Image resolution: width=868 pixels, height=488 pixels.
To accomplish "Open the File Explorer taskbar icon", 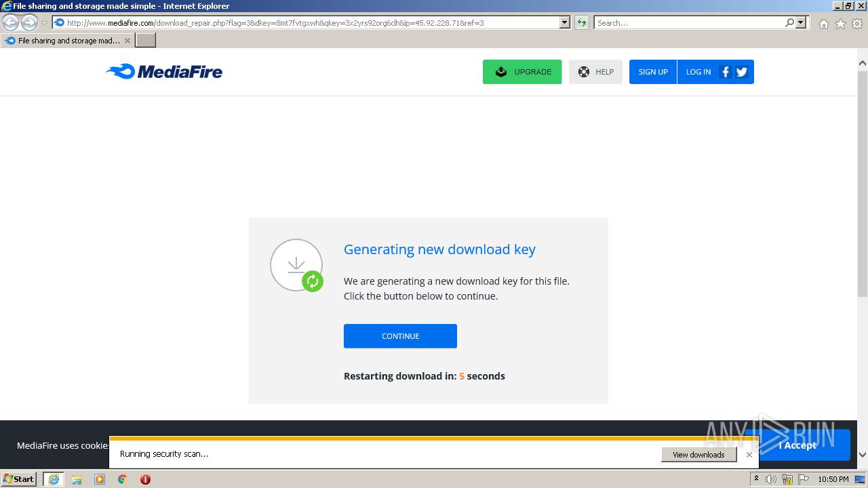I will click(77, 479).
